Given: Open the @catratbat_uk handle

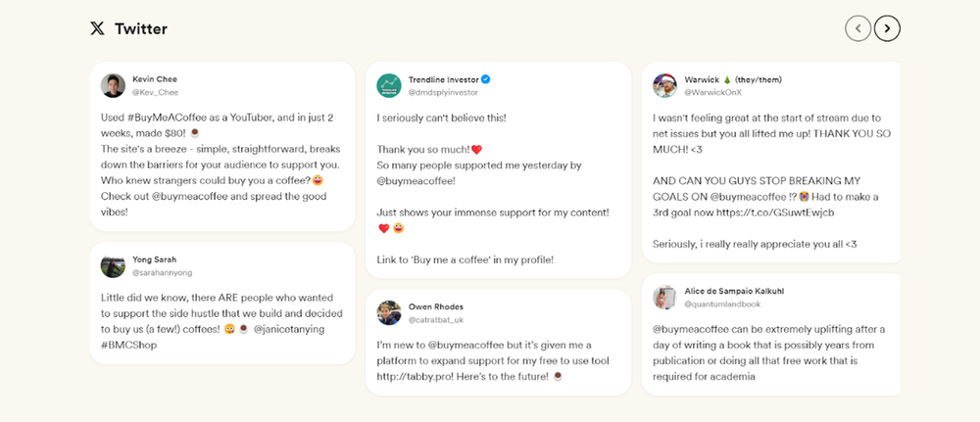Looking at the screenshot, I should pyautogui.click(x=438, y=319).
